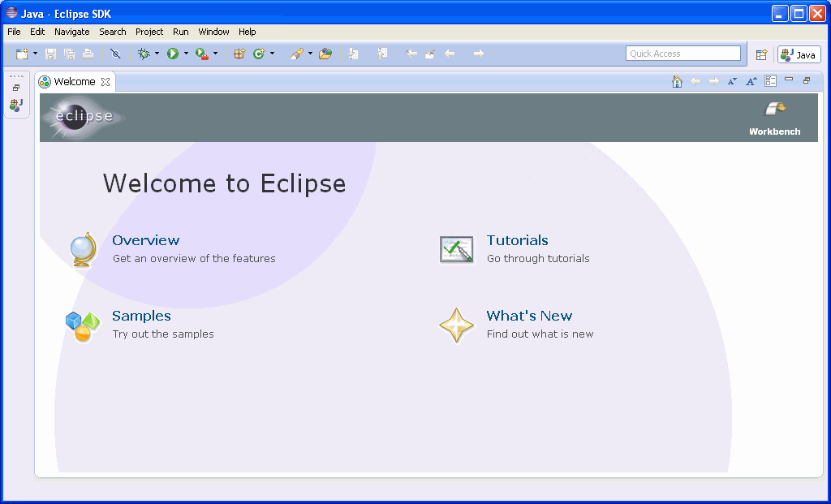Click the Welcome Home house icon
This screenshot has height=504, width=831.
[677, 81]
